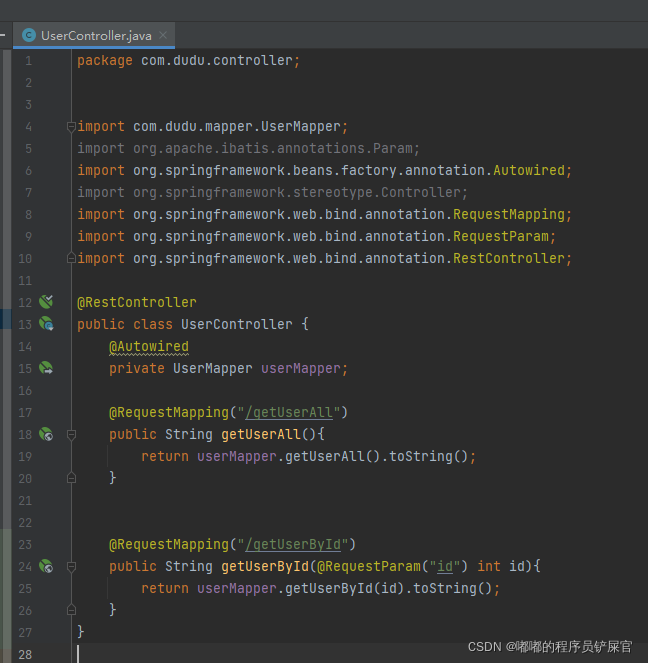648x663 pixels.
Task: Click the fold end marker on line 26
Action: coord(71,610)
